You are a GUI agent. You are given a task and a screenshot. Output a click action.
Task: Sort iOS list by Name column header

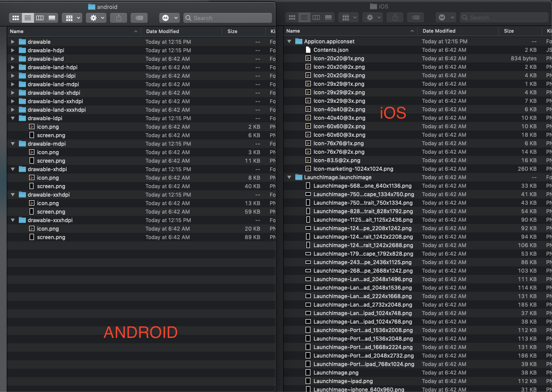pyautogui.click(x=350, y=31)
